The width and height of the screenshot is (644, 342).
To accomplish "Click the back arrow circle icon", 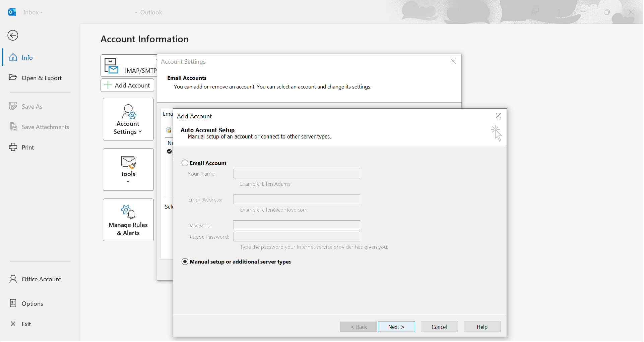I will (x=13, y=35).
